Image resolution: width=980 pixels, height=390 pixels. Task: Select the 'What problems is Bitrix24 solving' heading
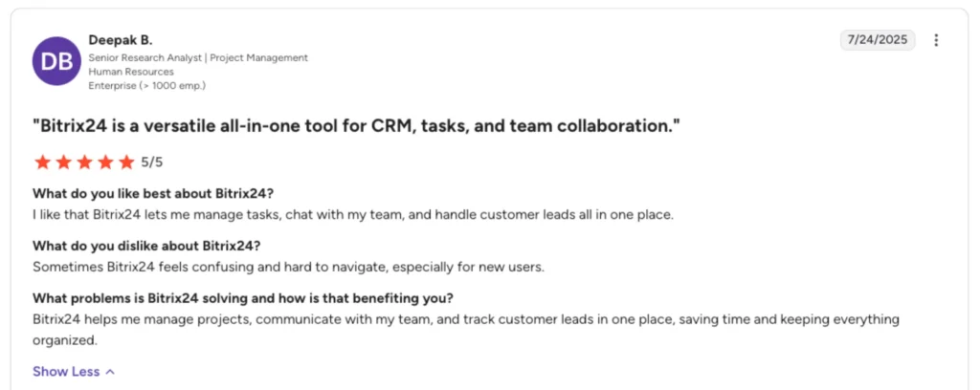click(243, 297)
